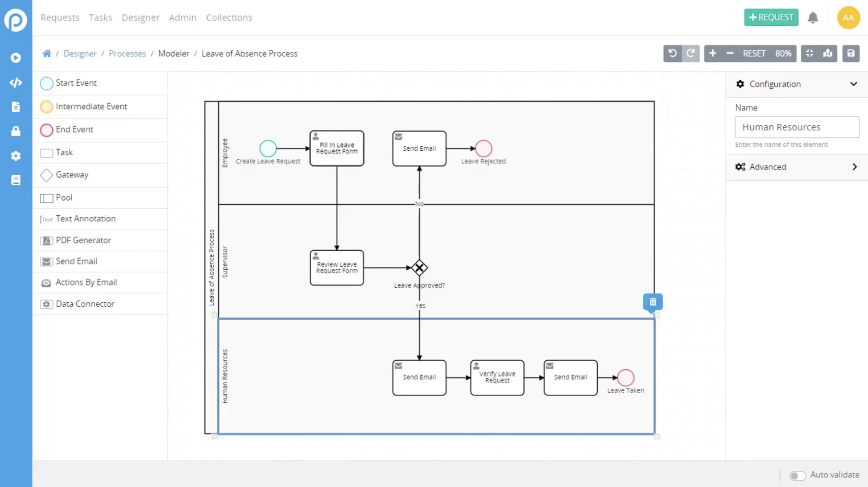Click the undo arrow icon in toolbar

coord(673,53)
